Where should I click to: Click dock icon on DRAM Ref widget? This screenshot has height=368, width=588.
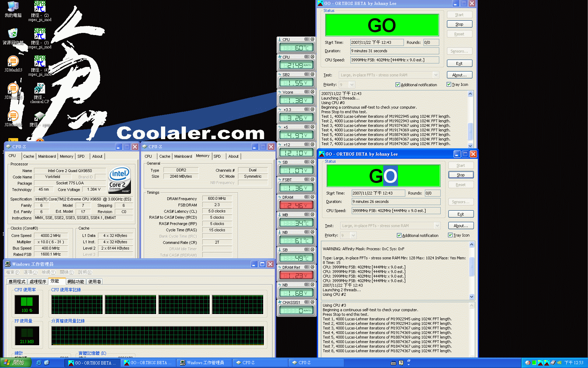point(307,267)
